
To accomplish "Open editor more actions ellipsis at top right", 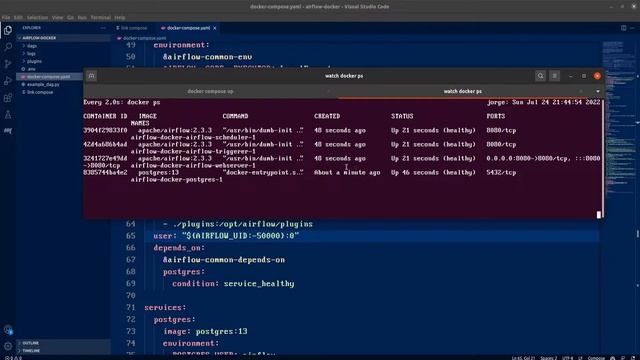I will click(633, 28).
